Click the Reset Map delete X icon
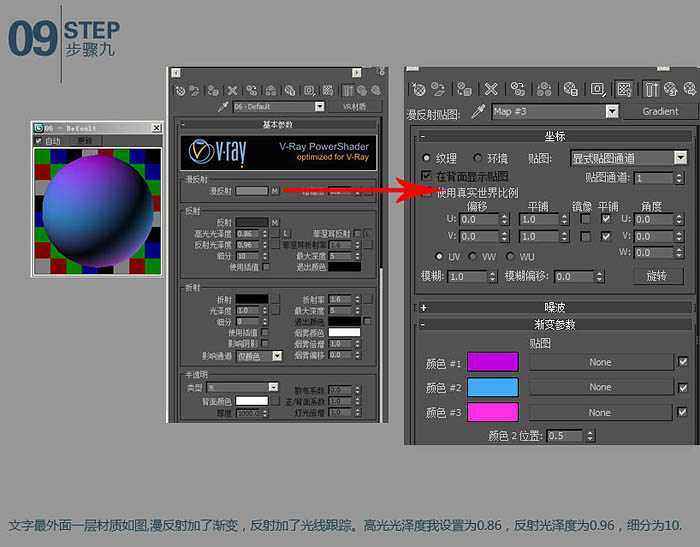700x547 pixels. click(491, 89)
